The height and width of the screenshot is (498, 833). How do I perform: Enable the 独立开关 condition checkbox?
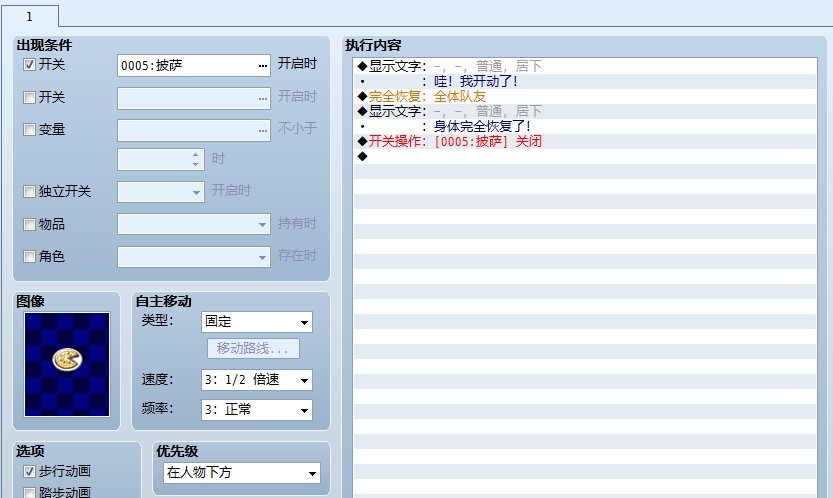click(29, 191)
